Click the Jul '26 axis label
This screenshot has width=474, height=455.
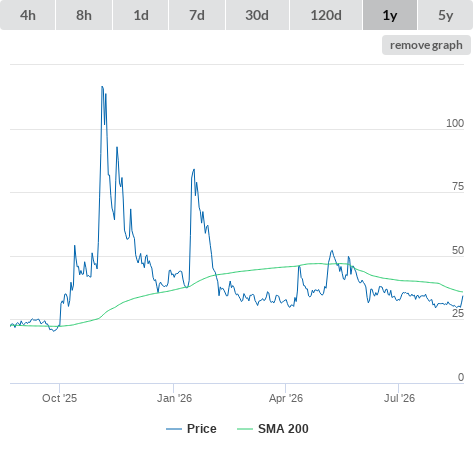pos(399,398)
